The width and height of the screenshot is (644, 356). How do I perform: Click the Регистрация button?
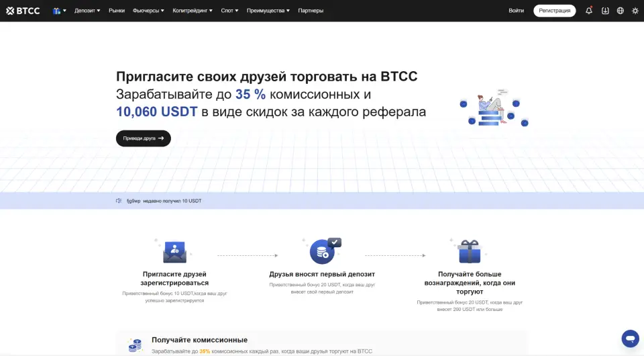[x=555, y=11]
